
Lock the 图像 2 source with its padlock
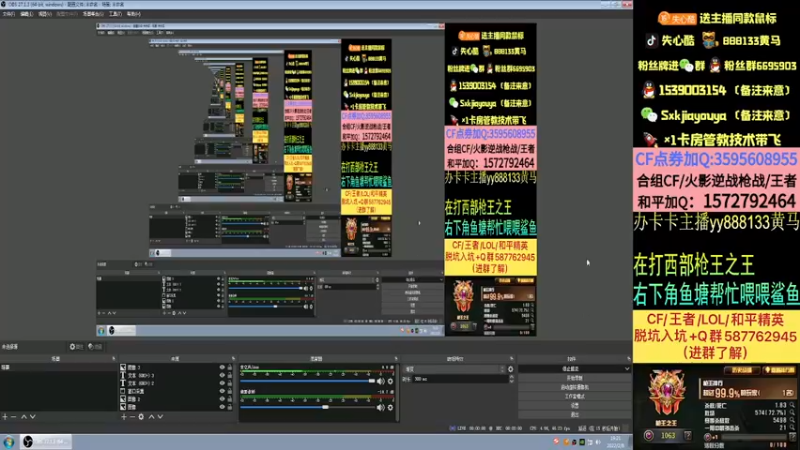pos(230,399)
